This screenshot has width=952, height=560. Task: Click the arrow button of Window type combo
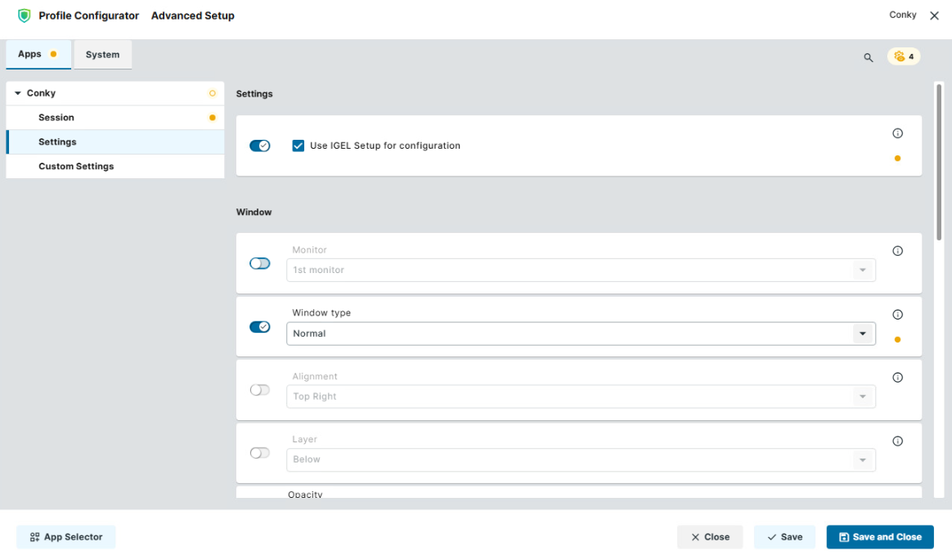(863, 334)
